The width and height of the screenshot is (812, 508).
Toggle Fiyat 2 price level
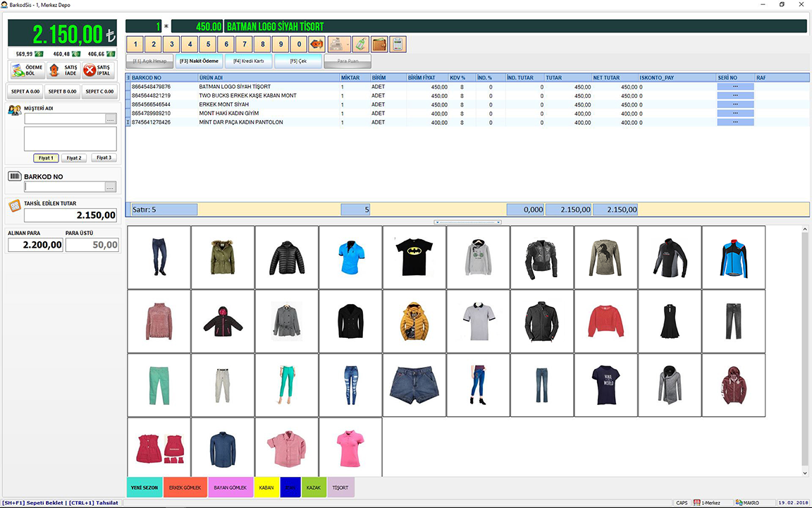[74, 158]
